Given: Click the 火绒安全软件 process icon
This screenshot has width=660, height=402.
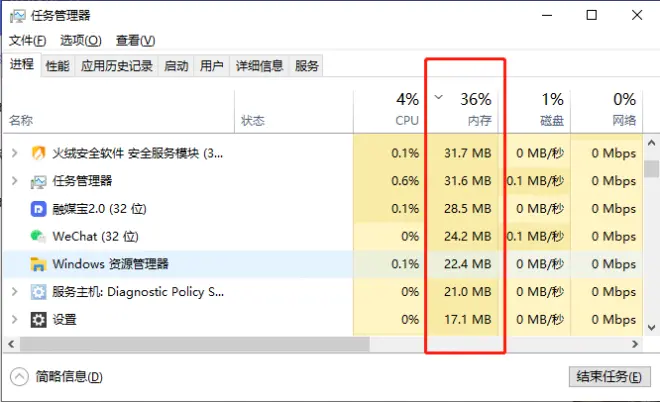Looking at the screenshot, I should (x=39, y=153).
